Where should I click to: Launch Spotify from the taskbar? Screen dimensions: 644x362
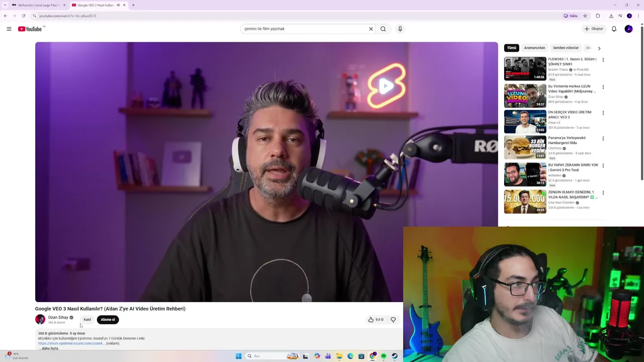383,356
